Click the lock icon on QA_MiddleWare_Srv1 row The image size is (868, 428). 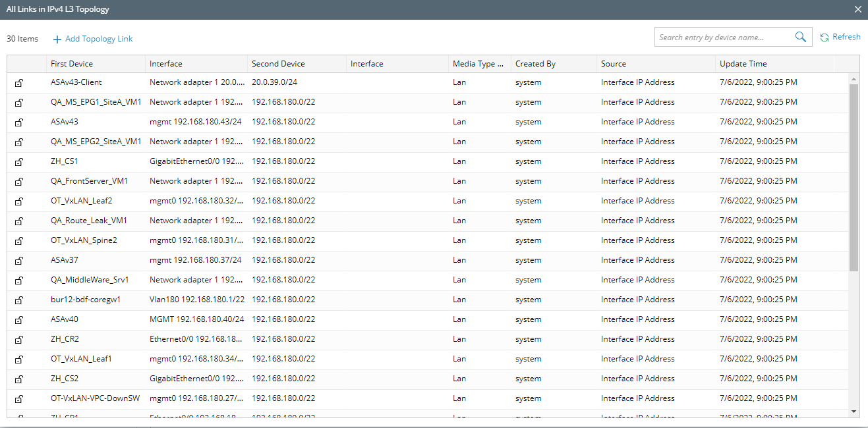[x=19, y=280]
